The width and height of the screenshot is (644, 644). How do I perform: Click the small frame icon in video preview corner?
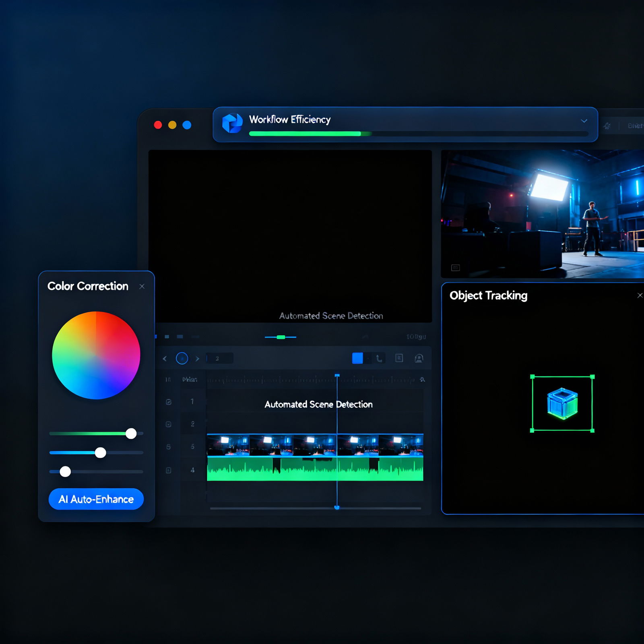click(455, 268)
